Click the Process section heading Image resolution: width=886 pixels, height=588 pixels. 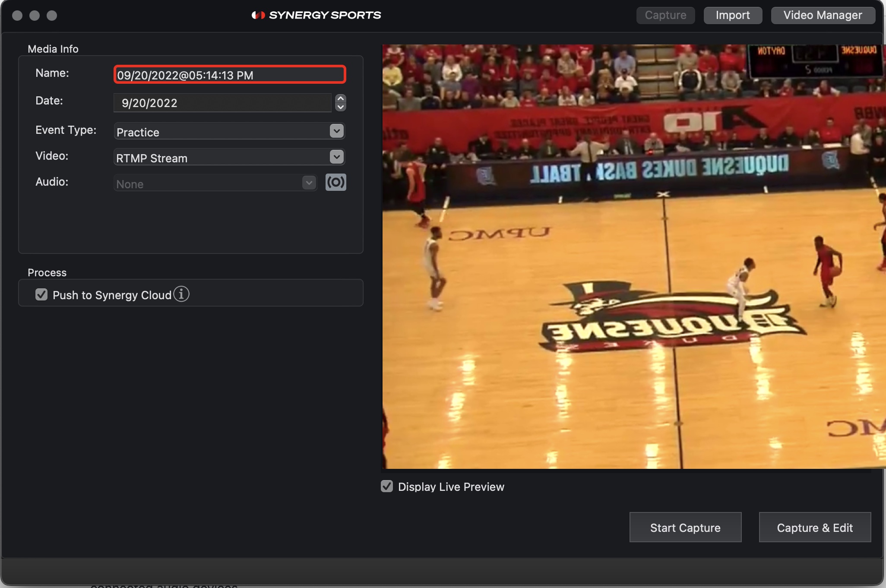(47, 272)
